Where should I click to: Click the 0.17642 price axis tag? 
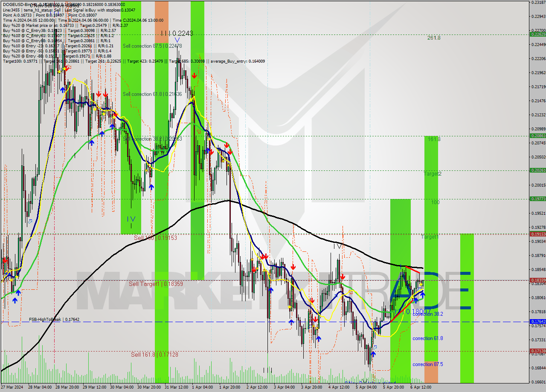tap(537, 322)
